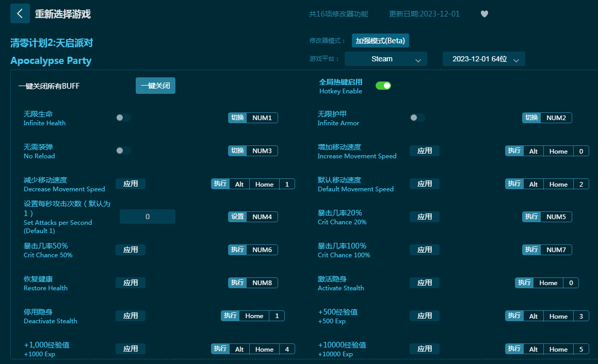Click the NUM1 hotkey for Infinite Health

[x=262, y=118]
